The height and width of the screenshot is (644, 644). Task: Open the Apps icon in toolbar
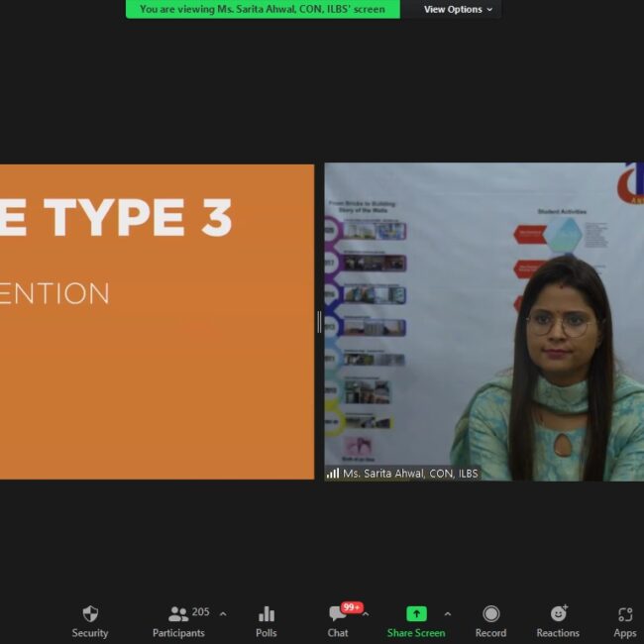point(624,614)
